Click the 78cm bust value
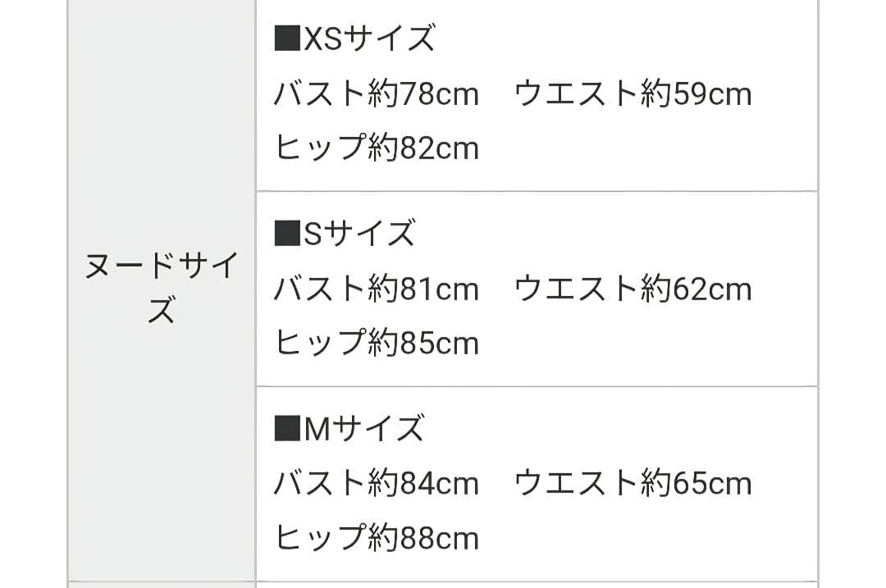The width and height of the screenshot is (886, 588). click(x=439, y=94)
